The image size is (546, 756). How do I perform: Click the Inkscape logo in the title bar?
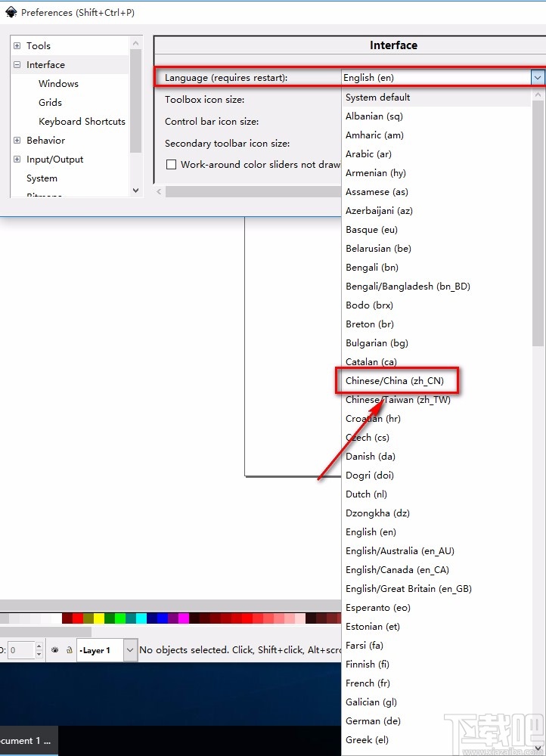point(11,12)
